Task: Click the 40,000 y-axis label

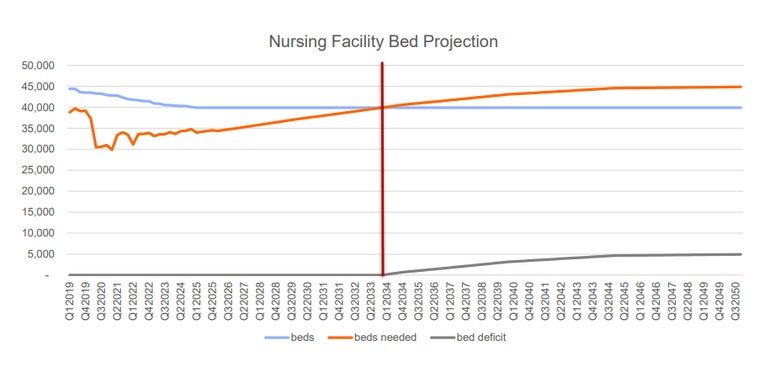Action: coord(37,108)
